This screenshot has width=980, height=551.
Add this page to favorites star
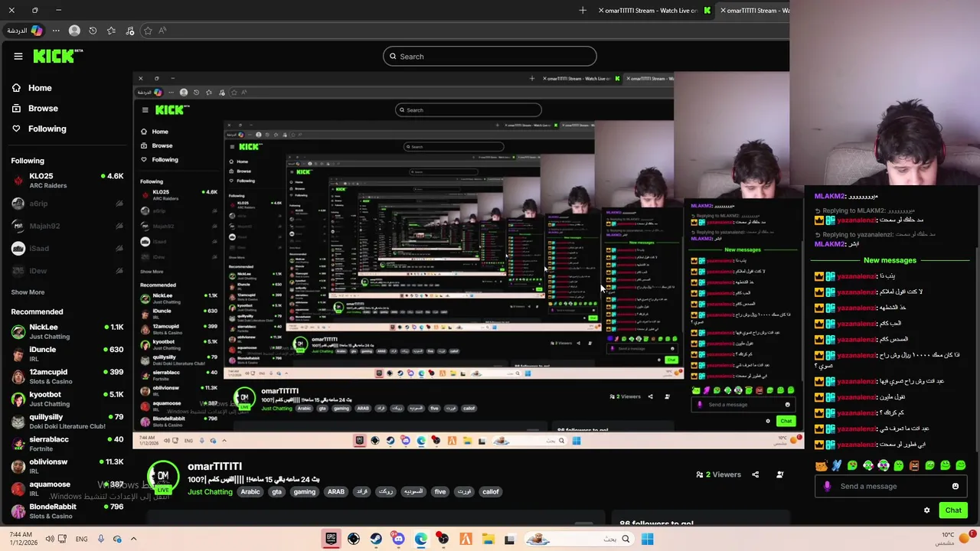pos(148,31)
